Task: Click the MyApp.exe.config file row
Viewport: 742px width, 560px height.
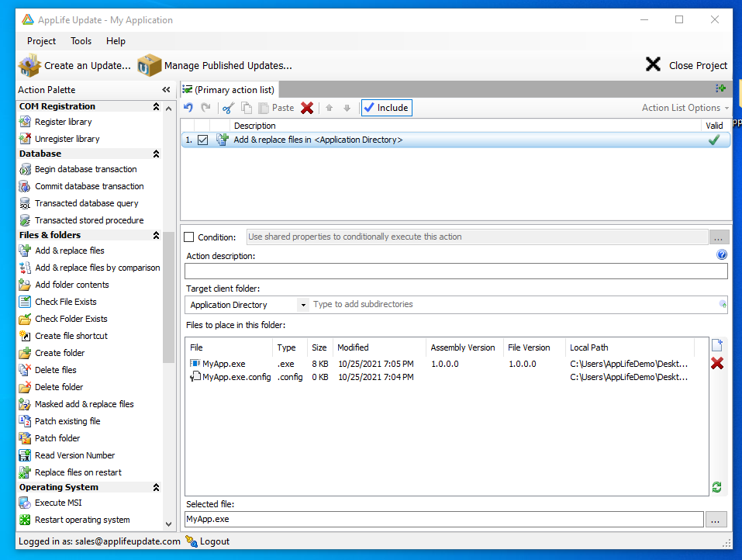Action: click(x=439, y=377)
